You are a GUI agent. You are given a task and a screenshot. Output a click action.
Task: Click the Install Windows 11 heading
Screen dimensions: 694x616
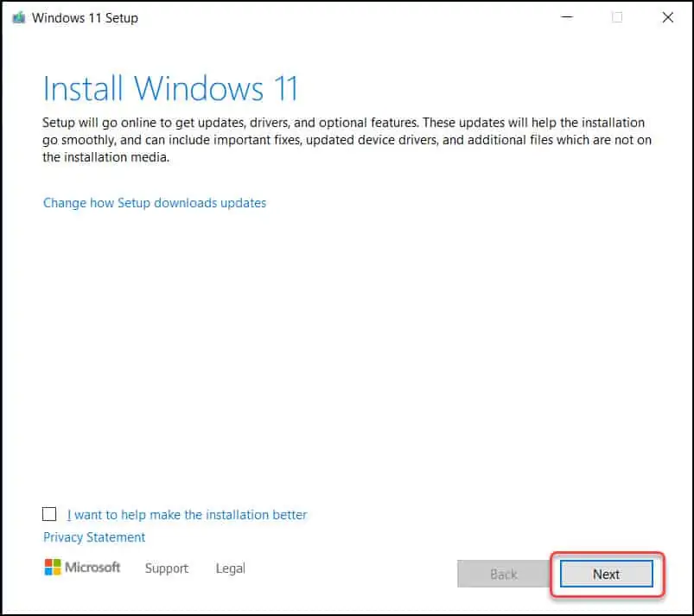tap(170, 88)
